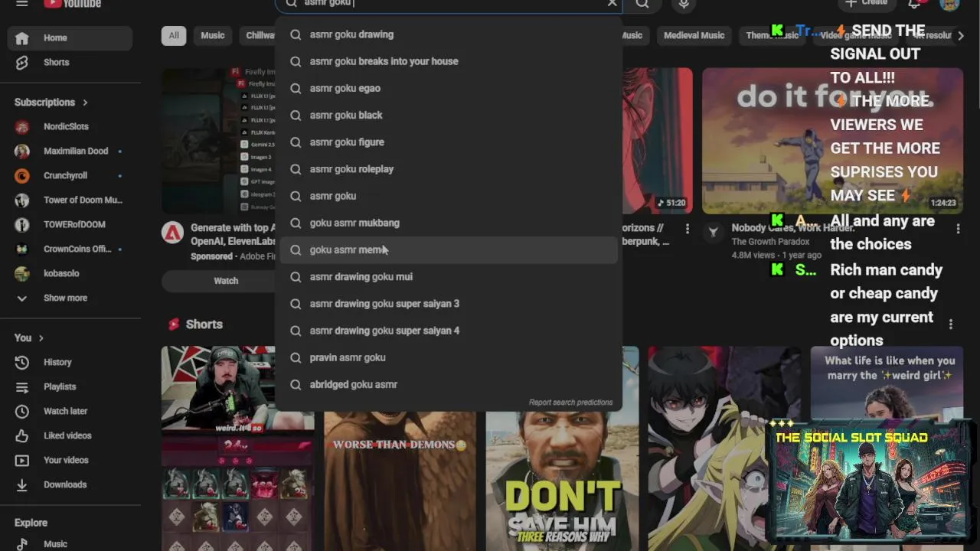
Task: Open Your videos
Action: [70, 460]
